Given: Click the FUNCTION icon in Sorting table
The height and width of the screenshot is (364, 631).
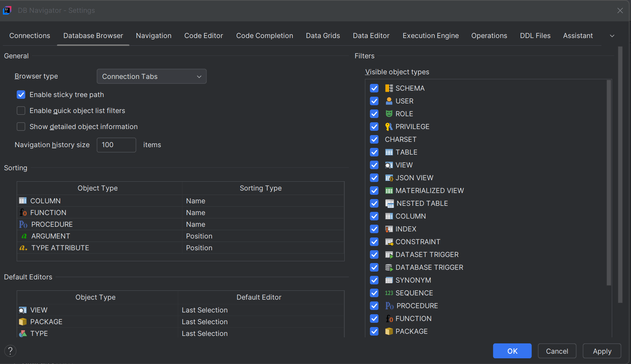Looking at the screenshot, I should point(23,212).
